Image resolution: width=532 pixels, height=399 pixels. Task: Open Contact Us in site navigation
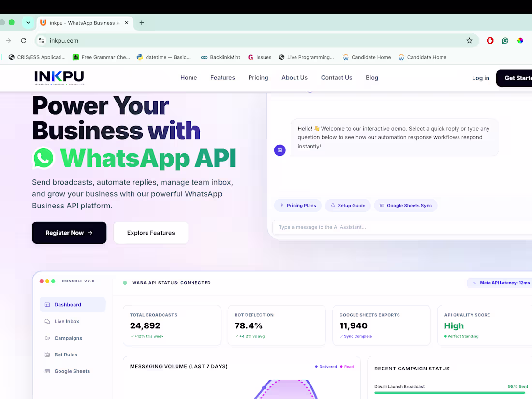[x=337, y=78]
